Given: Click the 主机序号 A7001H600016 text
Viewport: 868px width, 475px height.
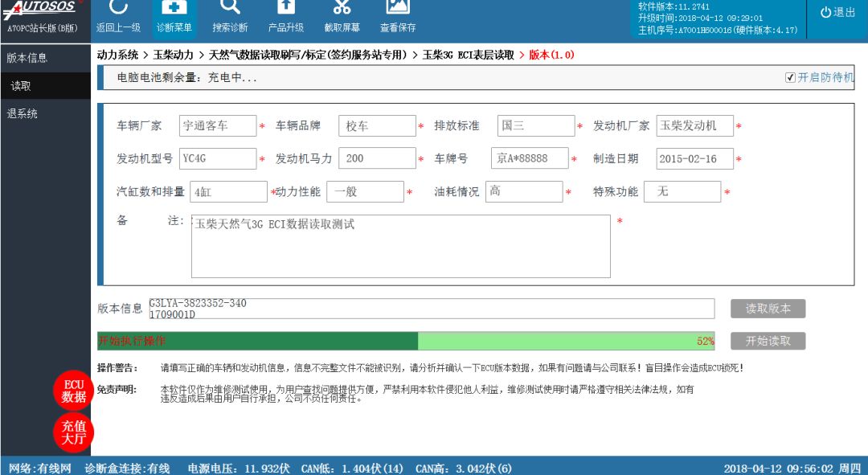Looking at the screenshot, I should (718, 30).
